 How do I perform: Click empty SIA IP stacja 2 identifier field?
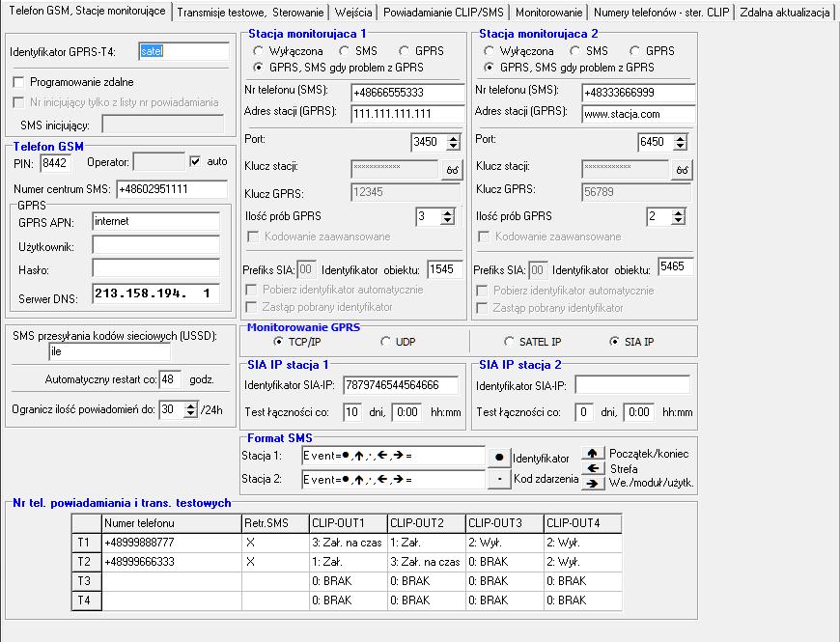[632, 384]
